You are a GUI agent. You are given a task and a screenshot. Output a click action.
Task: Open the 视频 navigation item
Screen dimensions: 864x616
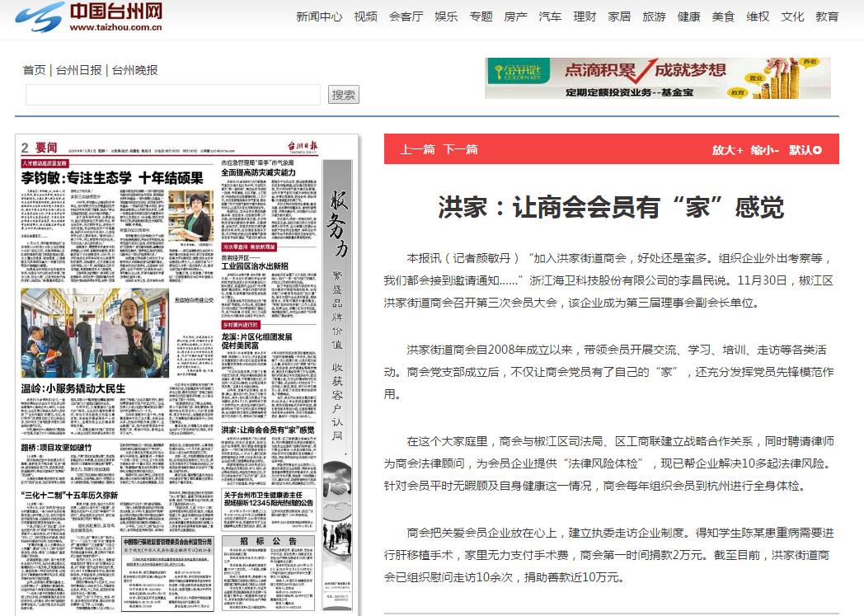click(365, 16)
